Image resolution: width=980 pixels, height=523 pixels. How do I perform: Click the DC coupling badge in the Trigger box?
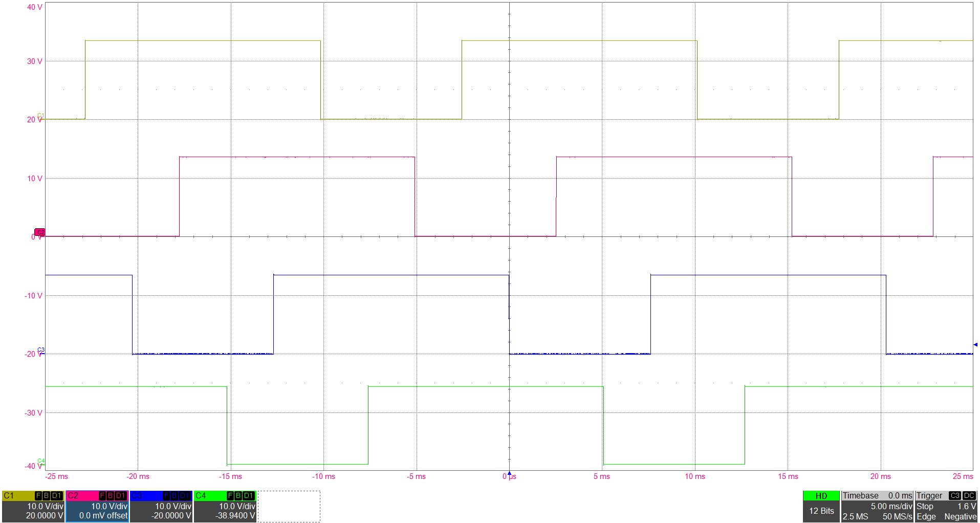point(970,495)
